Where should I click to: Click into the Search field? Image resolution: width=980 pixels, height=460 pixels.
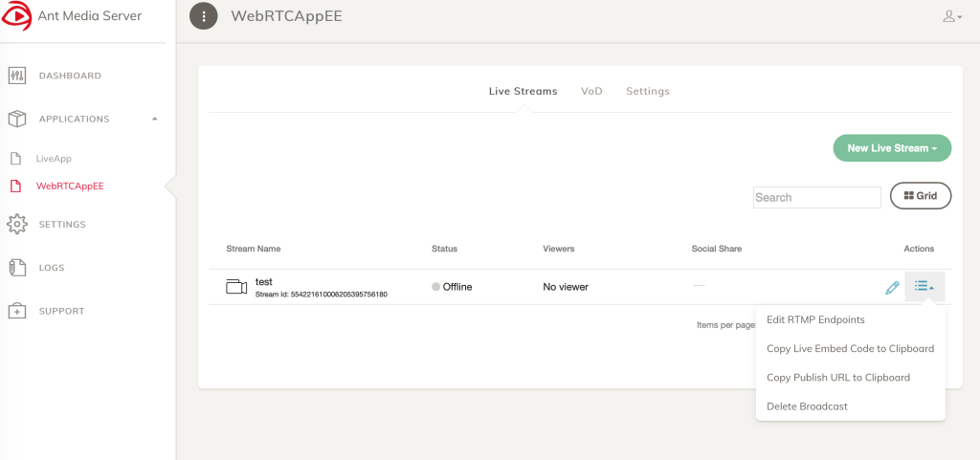tap(817, 197)
